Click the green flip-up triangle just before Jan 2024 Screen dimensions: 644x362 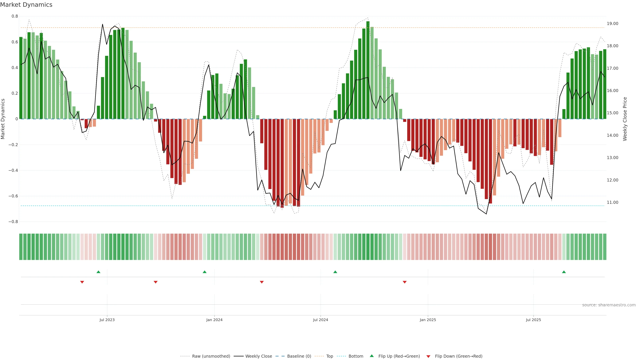coord(204,272)
